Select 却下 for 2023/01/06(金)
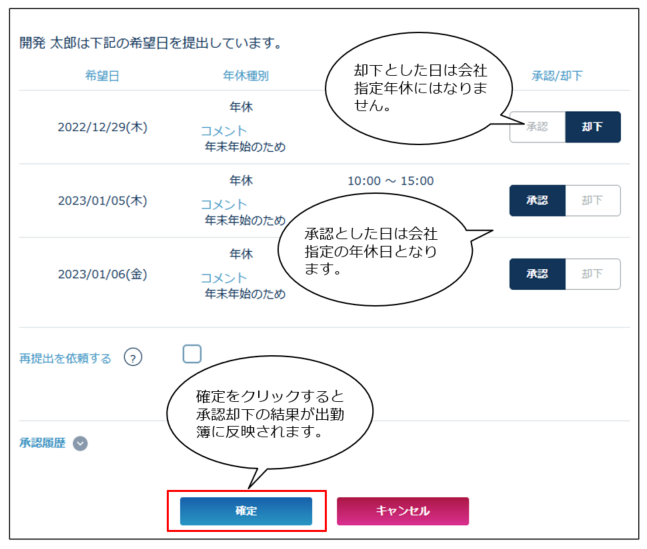 592,273
